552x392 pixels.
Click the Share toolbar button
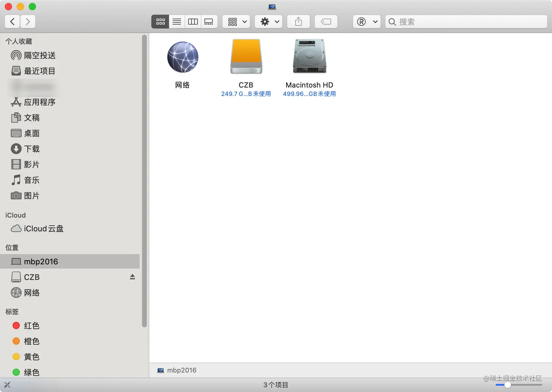(298, 22)
